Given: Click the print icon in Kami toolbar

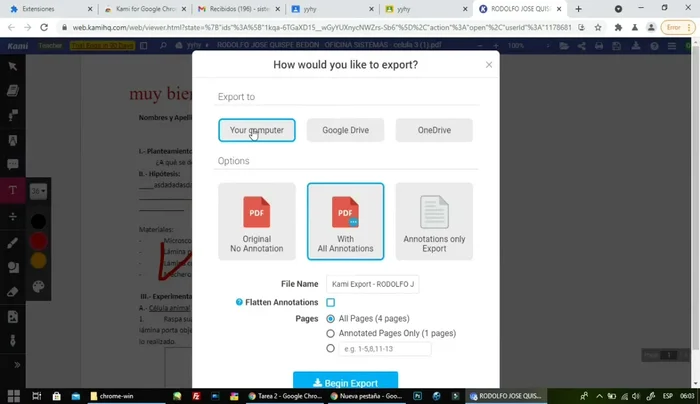Looking at the screenshot, I should coord(599,46).
